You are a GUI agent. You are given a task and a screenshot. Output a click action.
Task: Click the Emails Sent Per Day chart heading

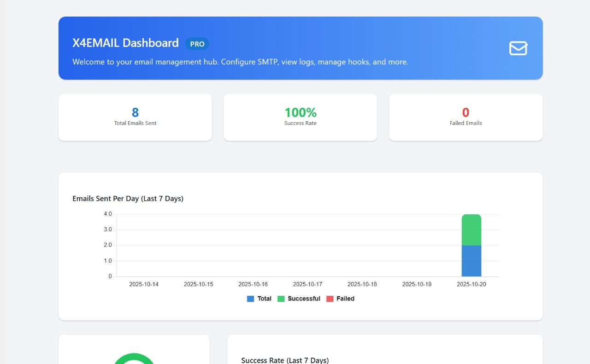click(x=128, y=199)
